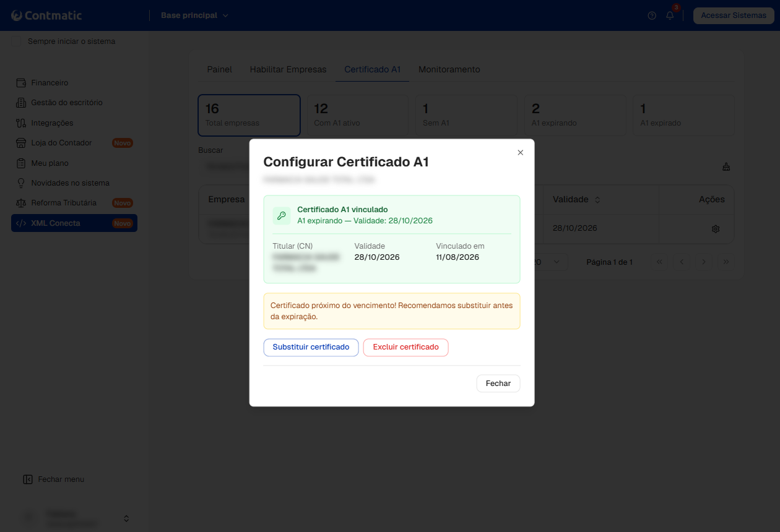Click the Certificado próximo do vencimento warning

point(392,311)
